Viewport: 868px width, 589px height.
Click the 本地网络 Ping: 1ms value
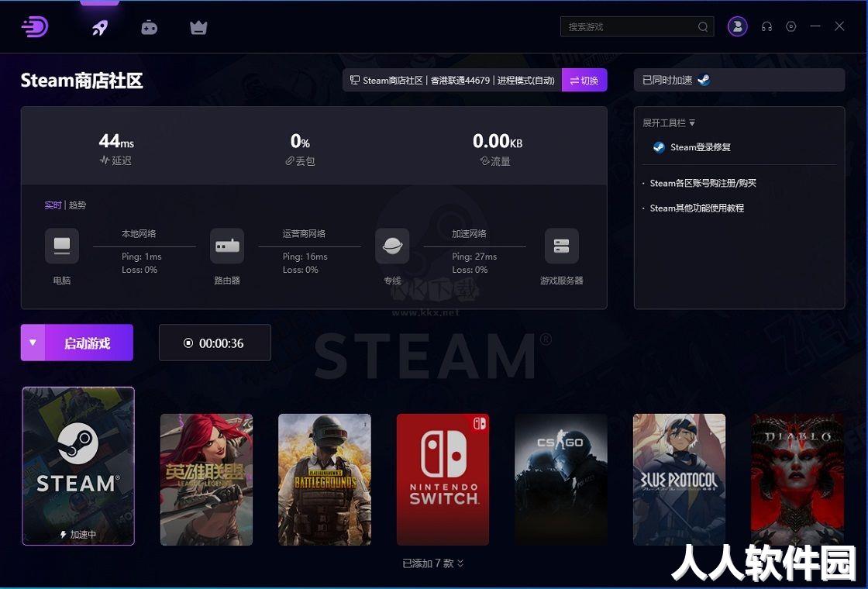click(x=142, y=257)
